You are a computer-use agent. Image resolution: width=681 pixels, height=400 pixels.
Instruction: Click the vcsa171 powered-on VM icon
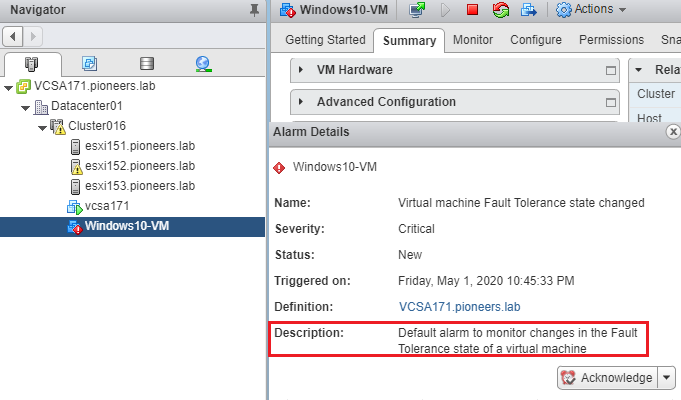tap(75, 207)
